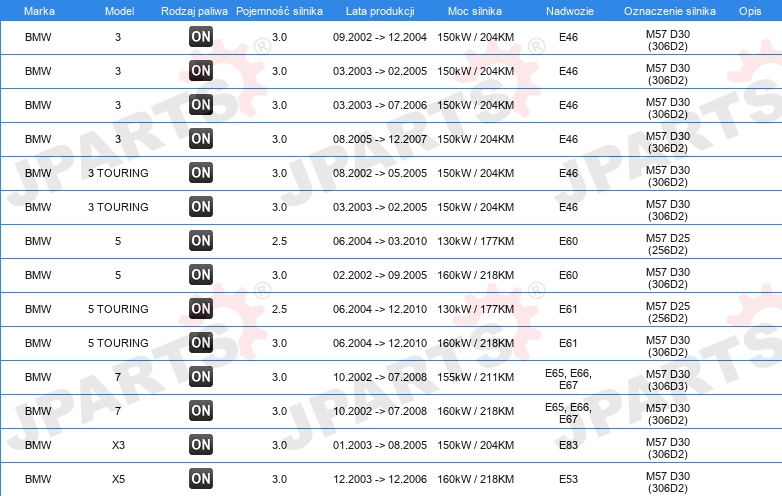Screen dimensions: 782x496
Task: Click the M57 D30 (306D3) engine code cell
Action: pos(668,380)
